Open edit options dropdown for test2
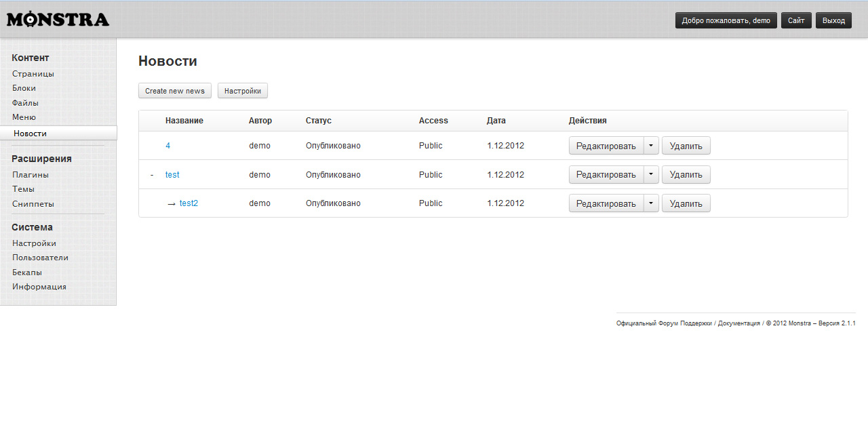Viewport: 868px width, 442px height. 650,203
